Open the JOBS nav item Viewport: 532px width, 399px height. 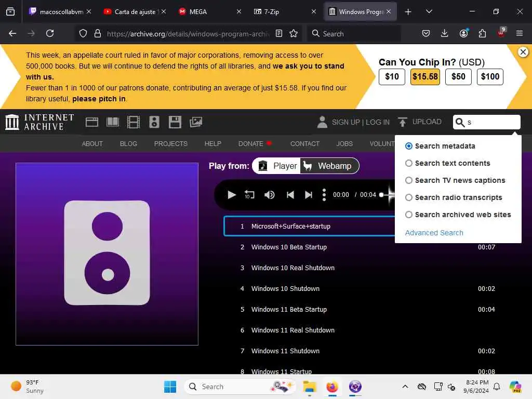(344, 144)
